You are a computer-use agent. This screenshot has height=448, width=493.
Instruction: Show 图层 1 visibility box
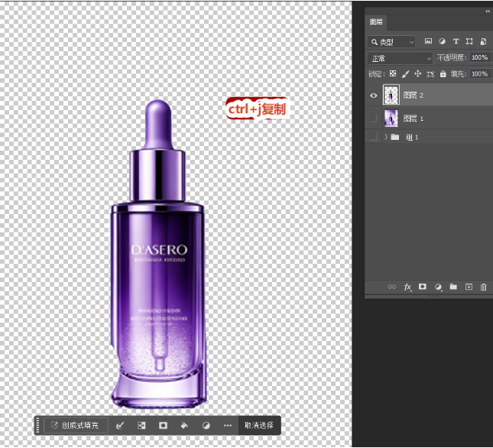pos(373,118)
